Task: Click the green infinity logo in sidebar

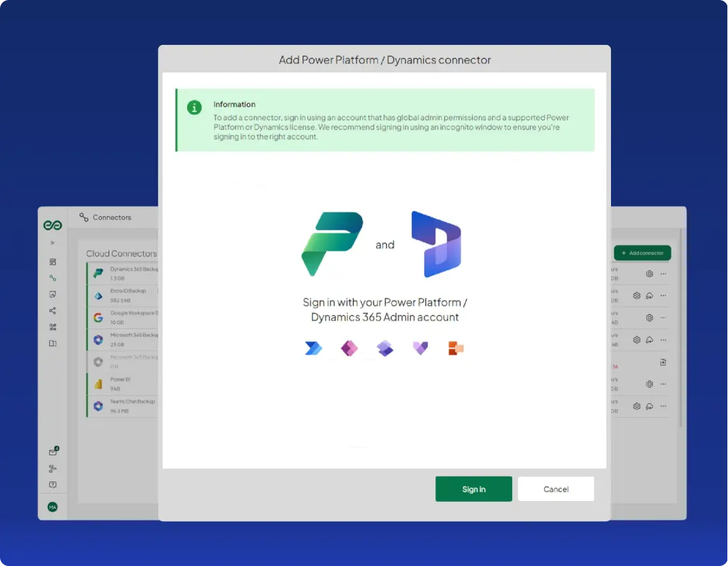Action: pos(53,225)
